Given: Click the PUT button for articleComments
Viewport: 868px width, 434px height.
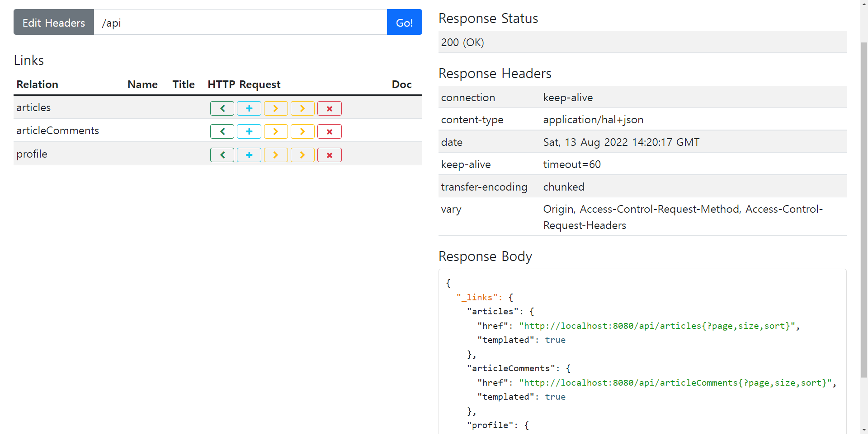Looking at the screenshot, I should 276,131.
